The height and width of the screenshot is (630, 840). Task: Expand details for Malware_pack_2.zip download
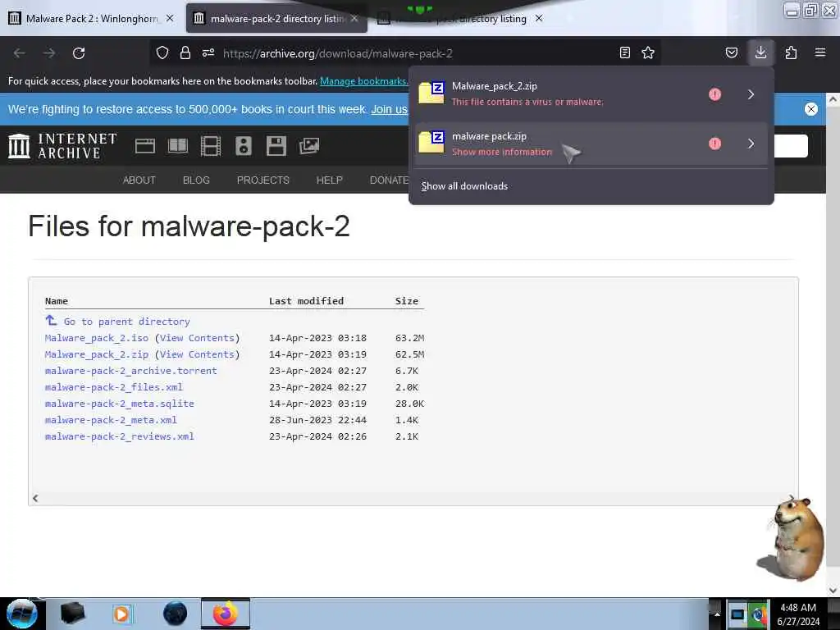click(751, 94)
